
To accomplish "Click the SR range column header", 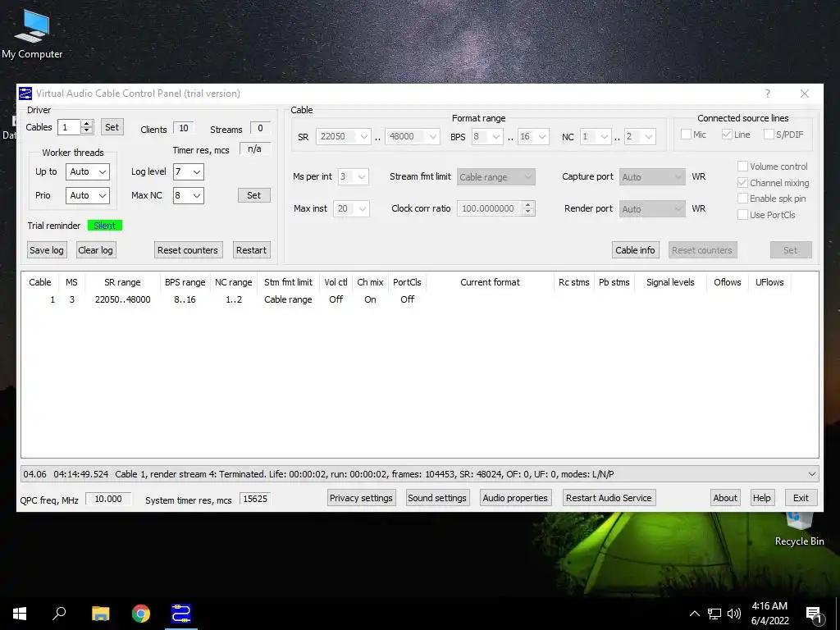I will tap(122, 282).
